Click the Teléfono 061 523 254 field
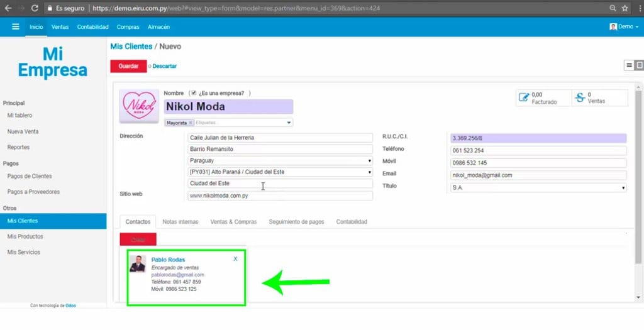Screen dimensions: 644x330 coord(538,151)
